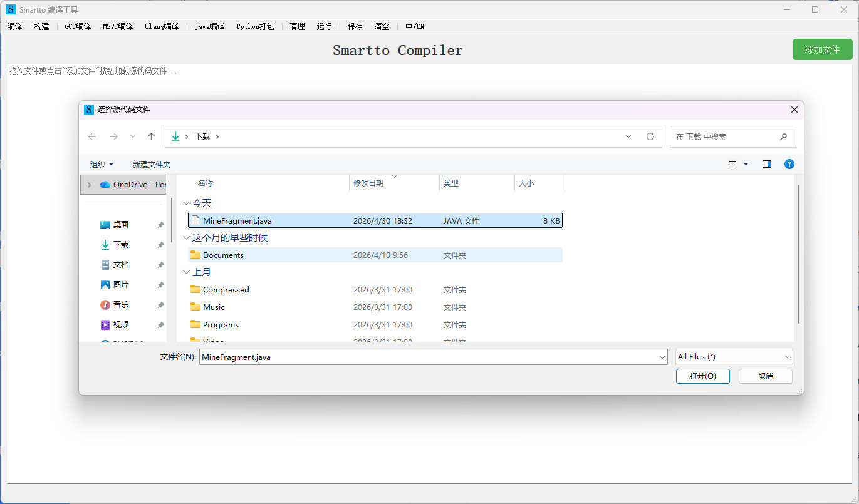Click Python打包 menu item
The width and height of the screenshot is (859, 504).
click(x=255, y=26)
